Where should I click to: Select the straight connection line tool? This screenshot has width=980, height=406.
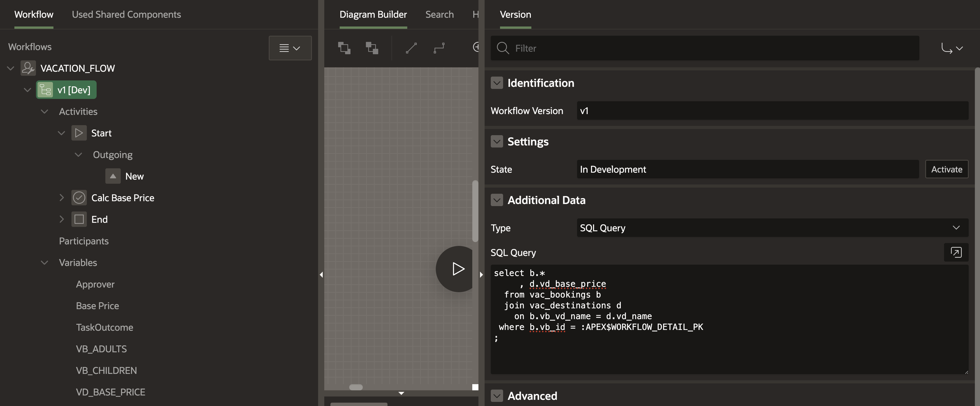(x=411, y=48)
